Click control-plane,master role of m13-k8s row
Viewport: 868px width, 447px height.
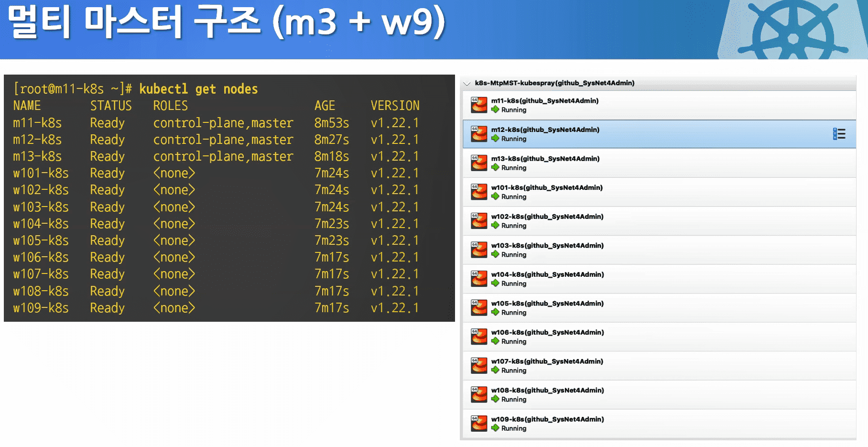(x=223, y=156)
